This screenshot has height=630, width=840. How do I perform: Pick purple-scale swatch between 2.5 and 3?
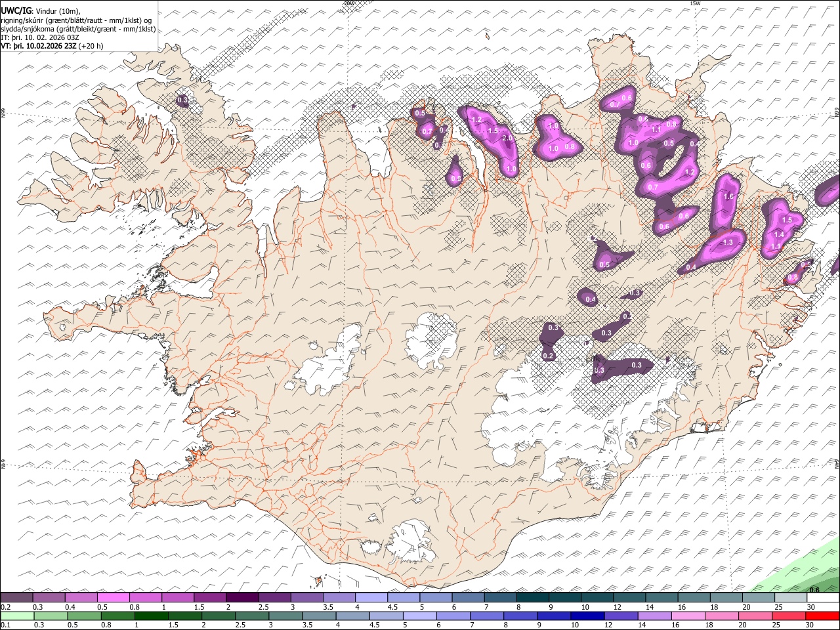pos(274,598)
